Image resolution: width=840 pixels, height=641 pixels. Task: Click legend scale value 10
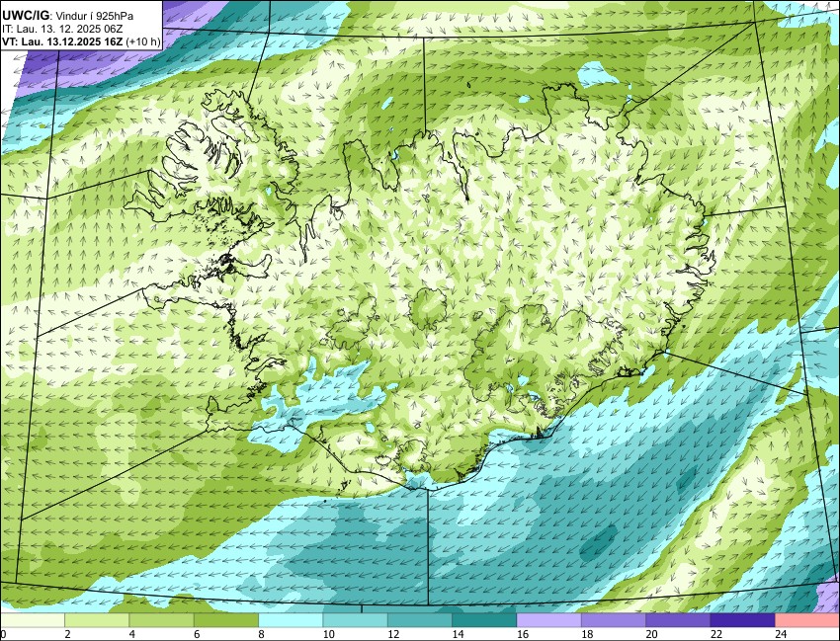tap(328, 634)
